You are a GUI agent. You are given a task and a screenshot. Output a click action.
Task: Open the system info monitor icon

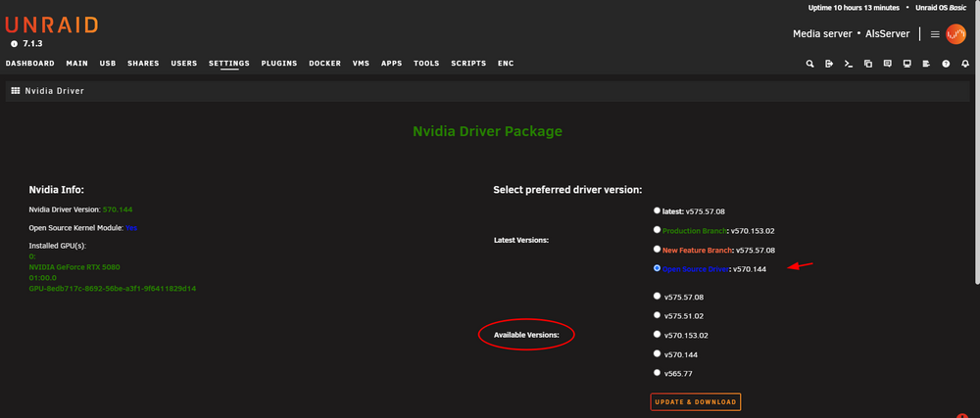point(906,64)
